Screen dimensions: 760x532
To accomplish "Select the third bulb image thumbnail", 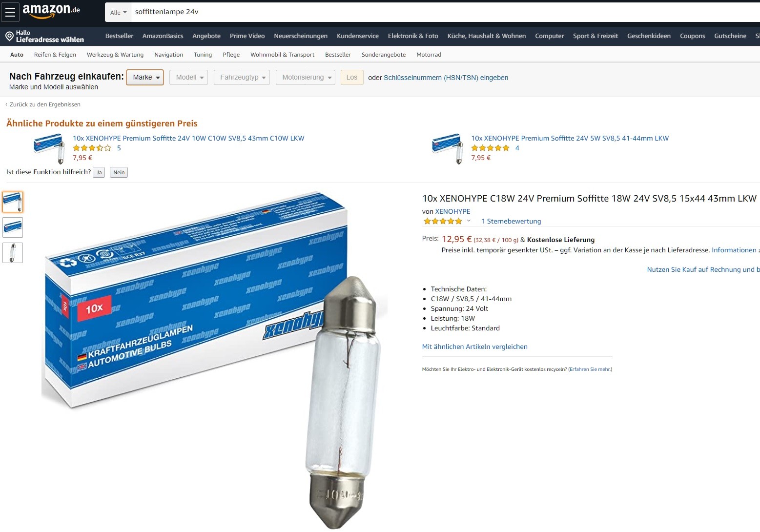I will pos(13,253).
